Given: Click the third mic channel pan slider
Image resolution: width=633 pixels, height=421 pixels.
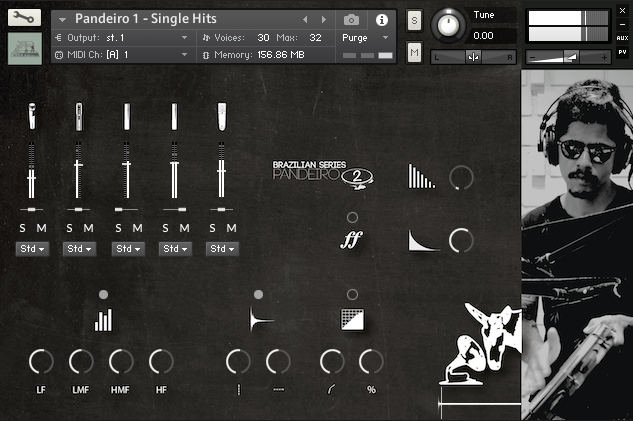Looking at the screenshot, I should pos(126,209).
